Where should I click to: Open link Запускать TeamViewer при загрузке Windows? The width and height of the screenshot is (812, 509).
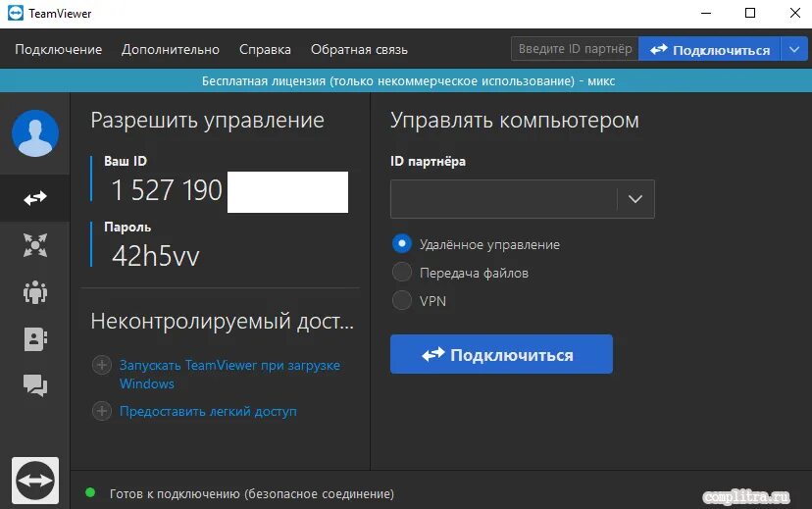point(229,375)
